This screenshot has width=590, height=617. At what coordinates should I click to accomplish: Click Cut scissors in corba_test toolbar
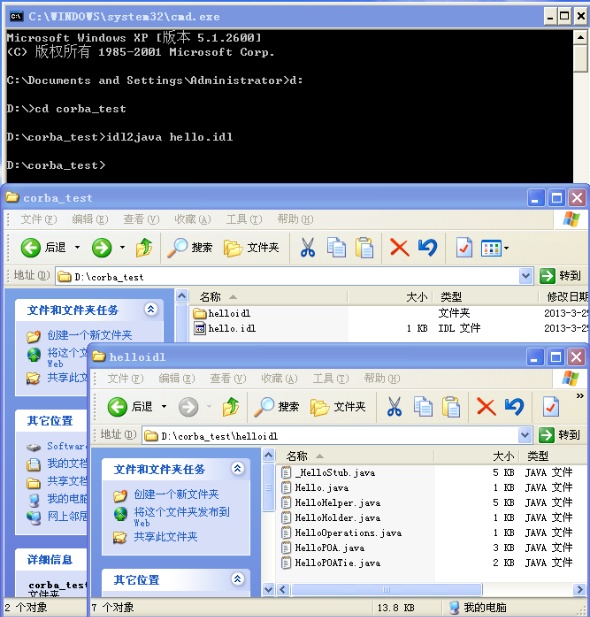[307, 248]
